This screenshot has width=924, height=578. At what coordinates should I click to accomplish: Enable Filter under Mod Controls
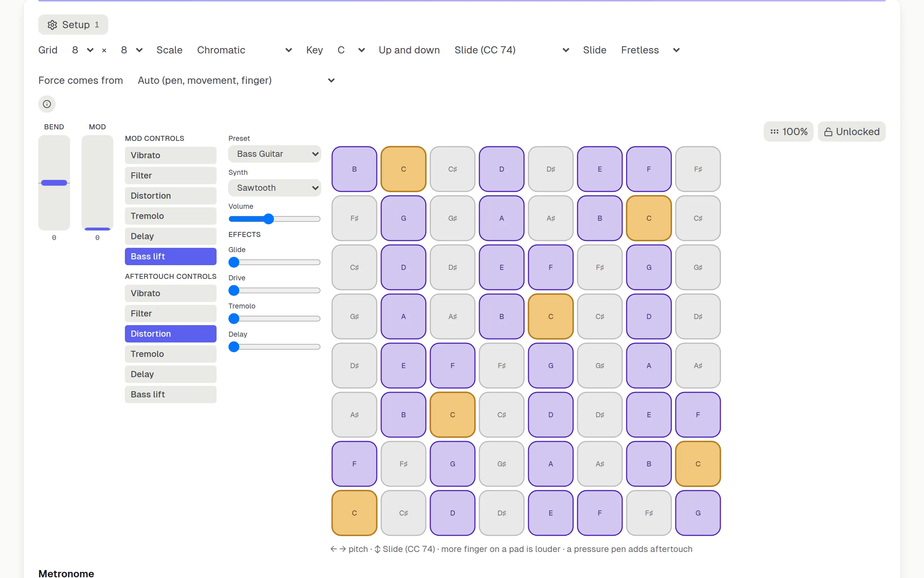click(x=171, y=176)
